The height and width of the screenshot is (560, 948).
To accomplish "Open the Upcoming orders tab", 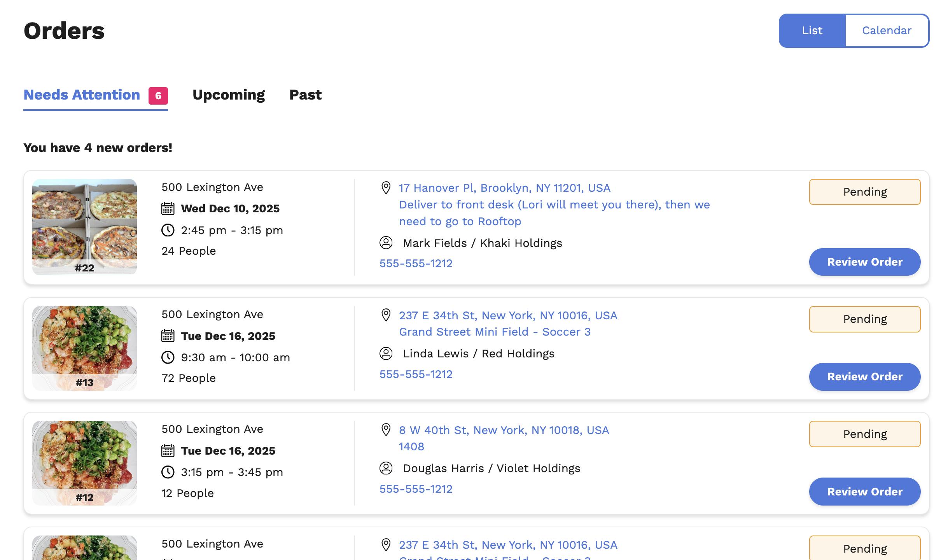I will (228, 95).
